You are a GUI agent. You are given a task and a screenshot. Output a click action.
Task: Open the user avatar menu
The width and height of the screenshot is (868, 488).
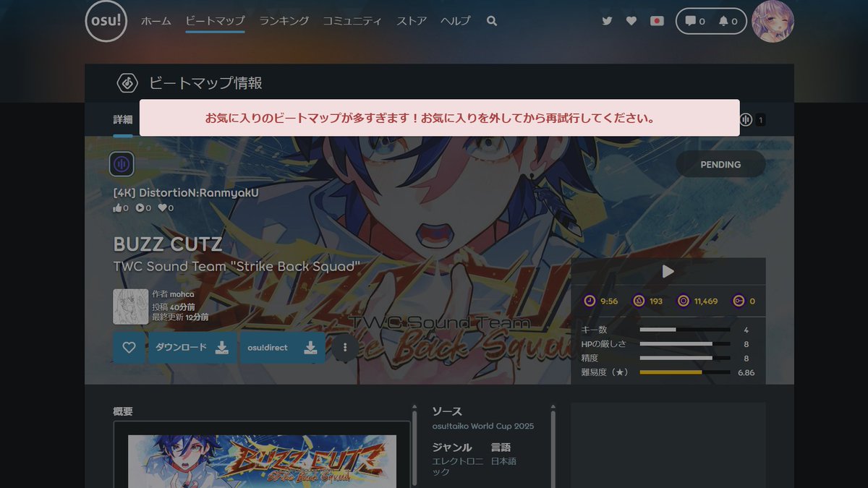[773, 21]
